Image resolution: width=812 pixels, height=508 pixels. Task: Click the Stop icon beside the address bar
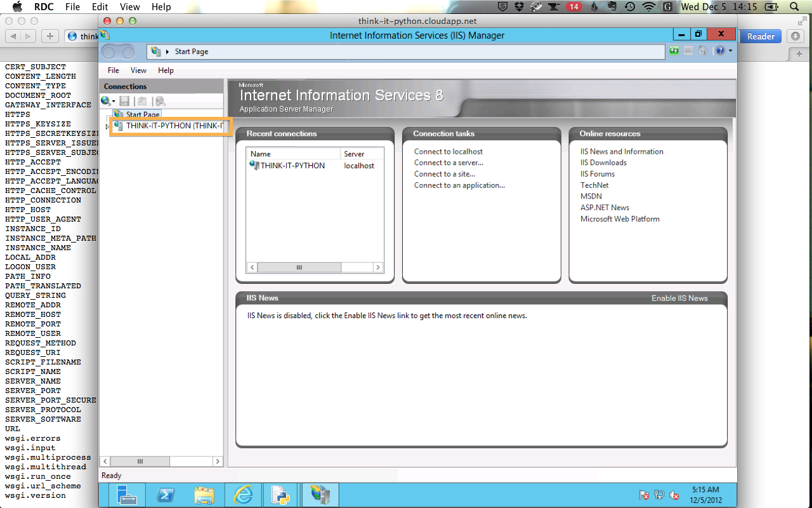click(x=688, y=51)
